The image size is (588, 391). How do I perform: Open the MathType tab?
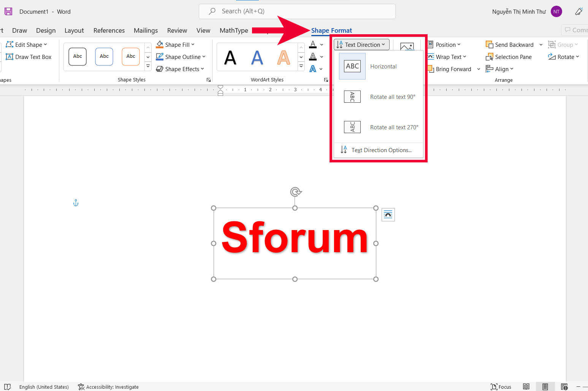tap(234, 30)
